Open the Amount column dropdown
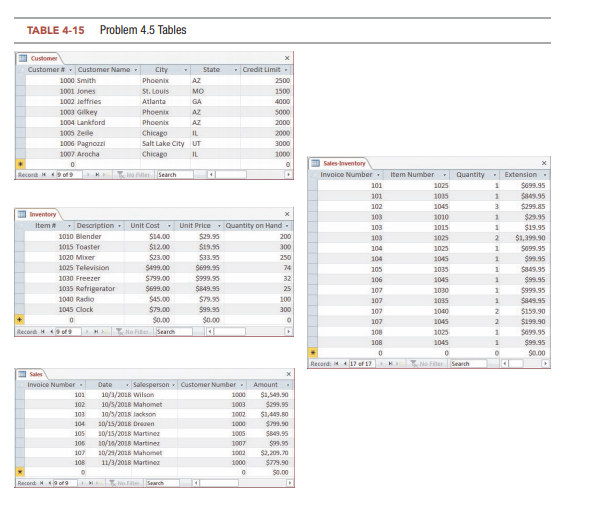The image size is (600, 519). tap(288, 385)
